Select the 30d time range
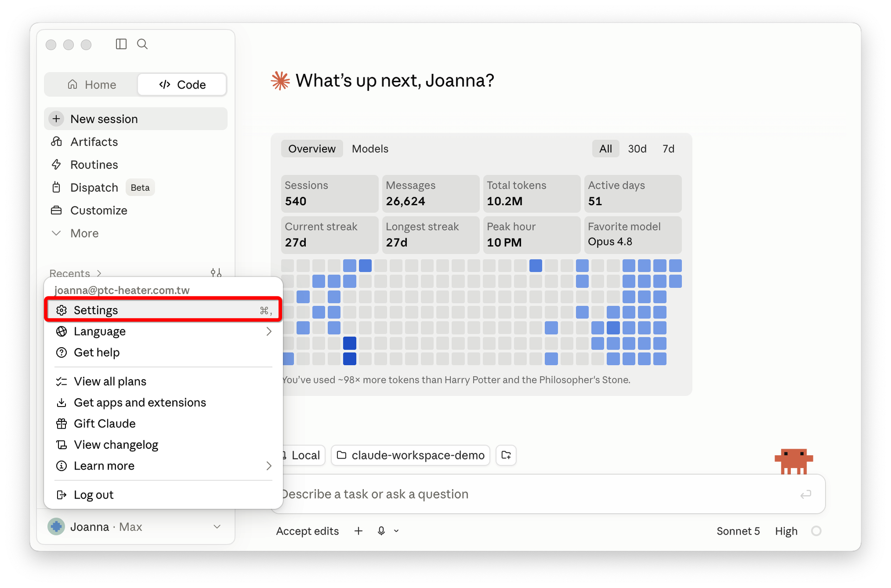891x588 pixels. point(637,149)
